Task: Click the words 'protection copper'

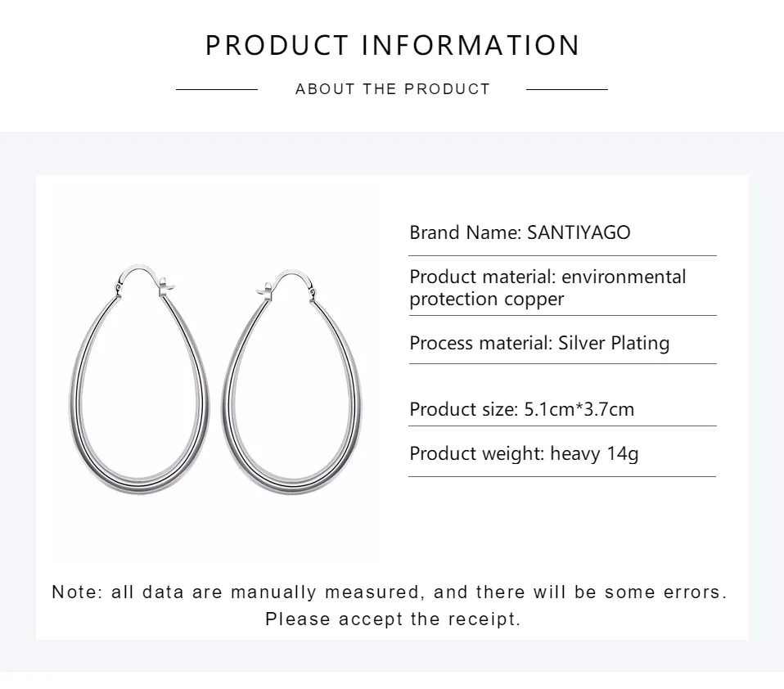Action: tap(486, 299)
